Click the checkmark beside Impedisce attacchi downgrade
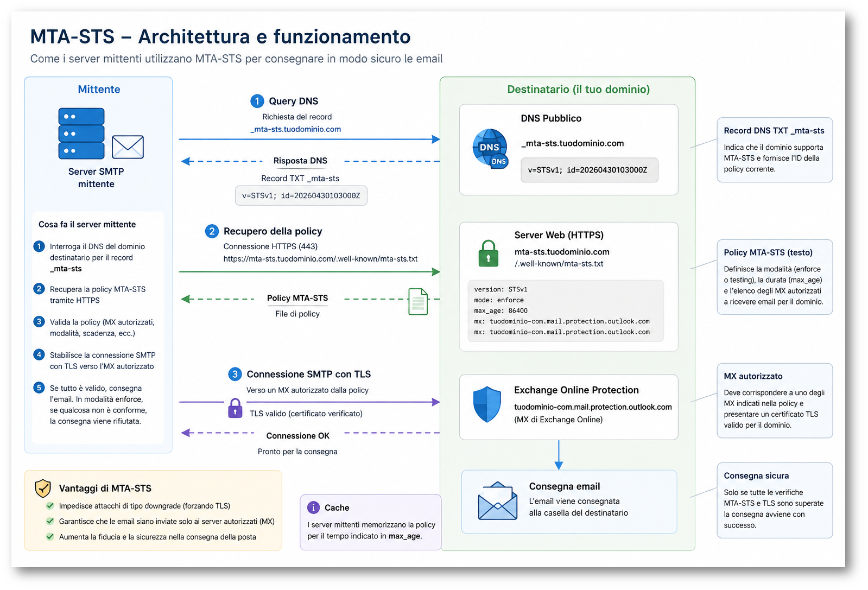Image resolution: width=868 pixels, height=590 pixels. coord(50,506)
